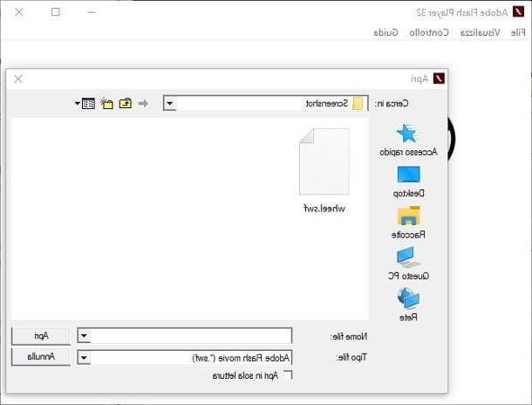Image resolution: width=532 pixels, height=405 pixels.
Task: Open Raccolte libraries location
Action: click(x=408, y=223)
